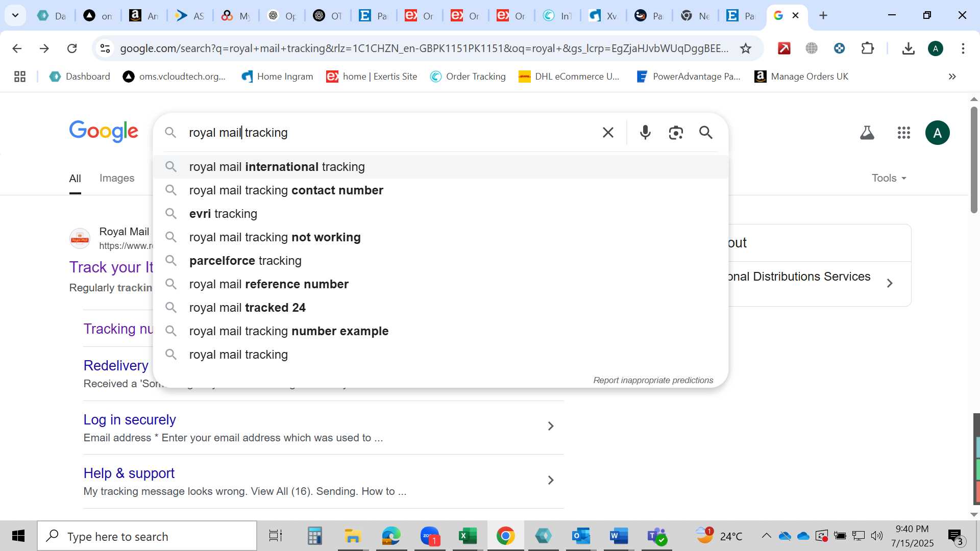Image resolution: width=980 pixels, height=551 pixels.
Task: Open a new browser tab
Action: tap(823, 15)
